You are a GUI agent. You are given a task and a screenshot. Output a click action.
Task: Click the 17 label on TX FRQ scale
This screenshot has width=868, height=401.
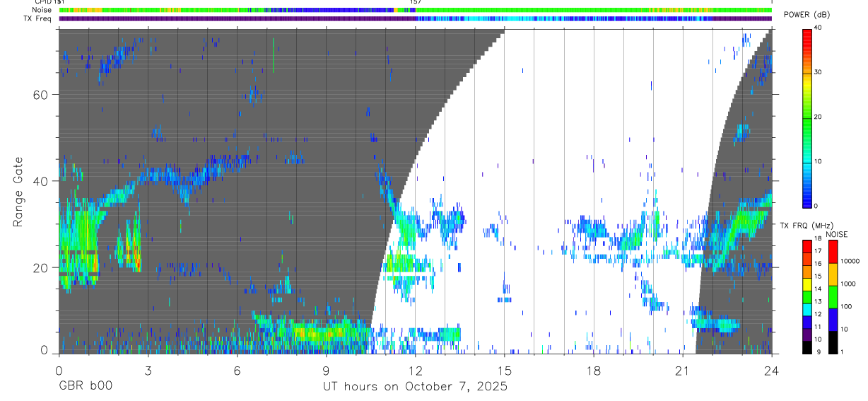tap(818, 251)
